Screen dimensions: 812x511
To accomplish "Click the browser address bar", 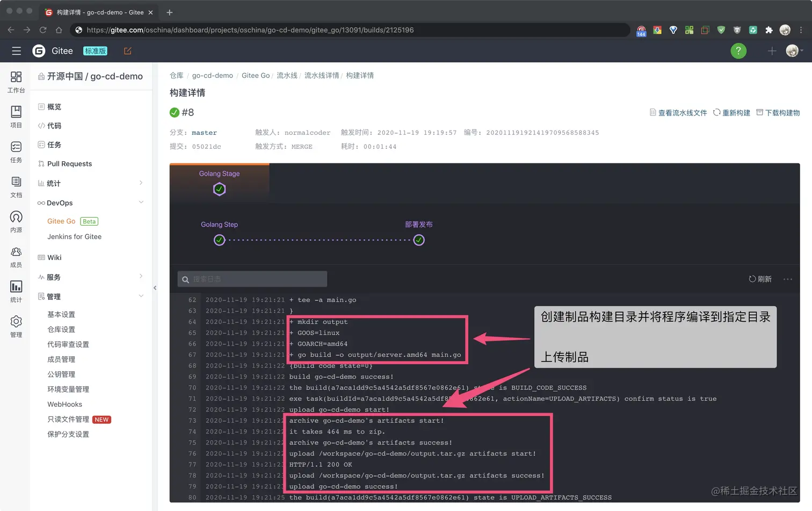I will click(x=350, y=30).
